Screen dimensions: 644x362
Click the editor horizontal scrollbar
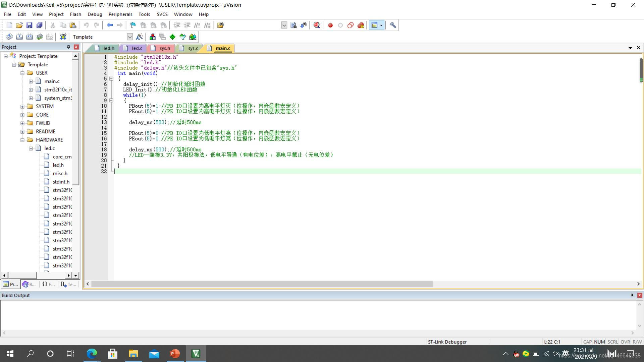coord(262,284)
